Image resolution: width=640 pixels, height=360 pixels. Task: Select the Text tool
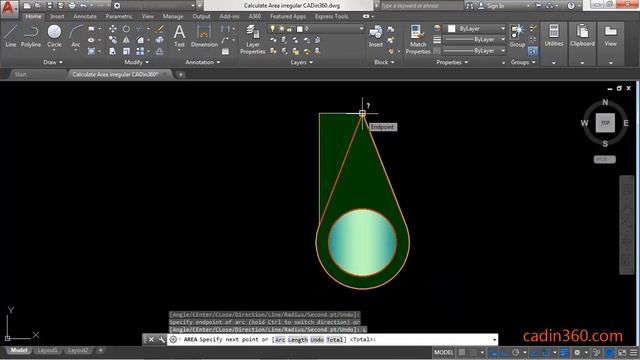pos(180,36)
